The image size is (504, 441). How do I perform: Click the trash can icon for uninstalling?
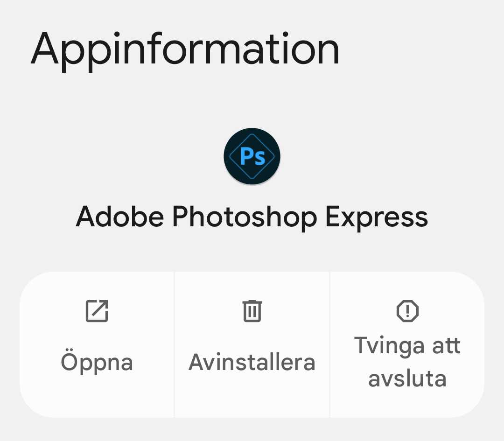252,311
